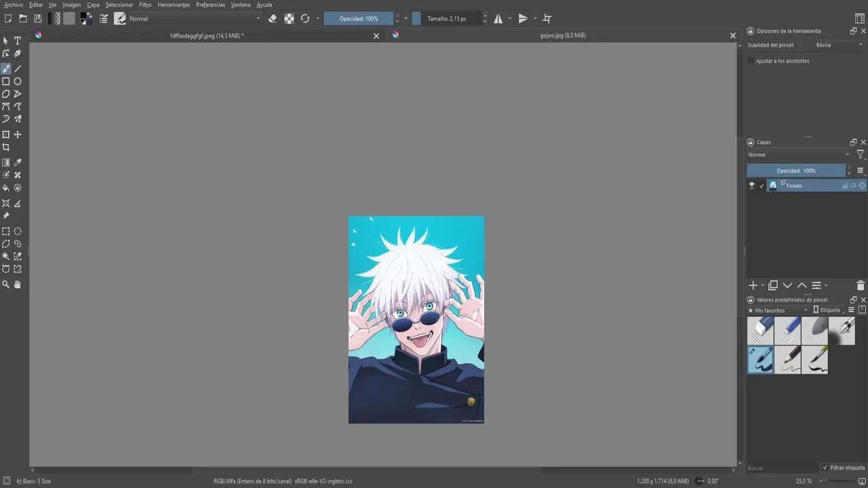The height and width of the screenshot is (488, 868).
Task: Toggle lock on Fondo layer
Action: tap(845, 185)
